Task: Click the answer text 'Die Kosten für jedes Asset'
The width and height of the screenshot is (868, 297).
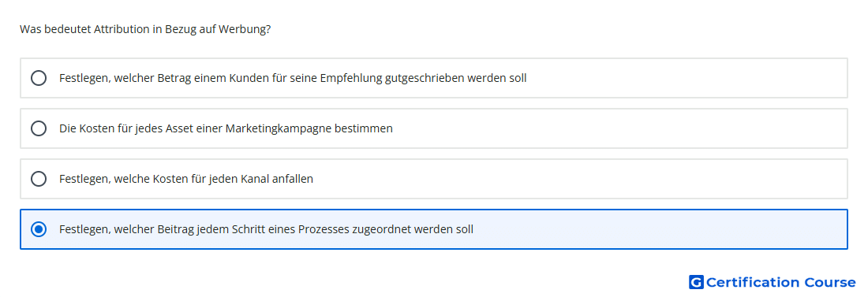Action: click(x=226, y=129)
